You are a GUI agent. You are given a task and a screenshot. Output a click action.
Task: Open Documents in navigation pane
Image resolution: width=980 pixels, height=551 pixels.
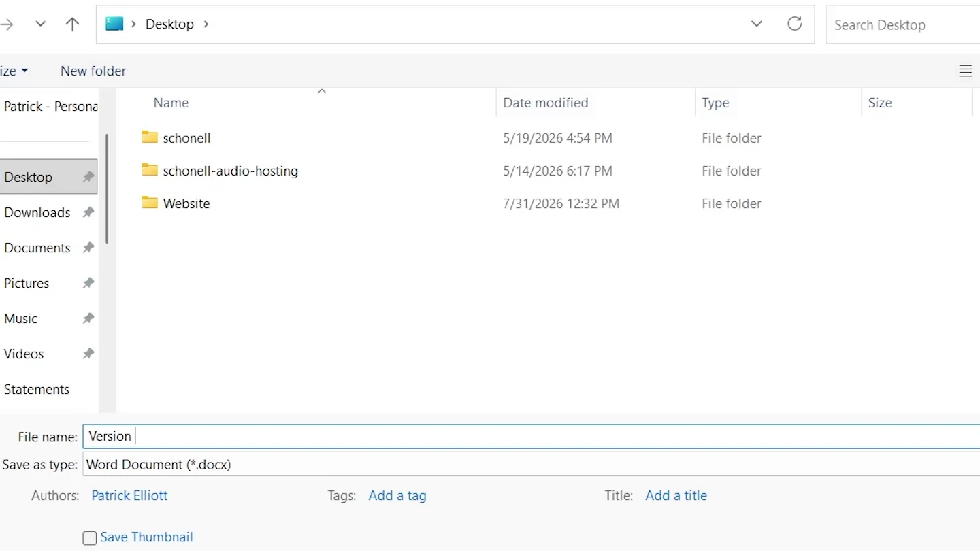[37, 248]
